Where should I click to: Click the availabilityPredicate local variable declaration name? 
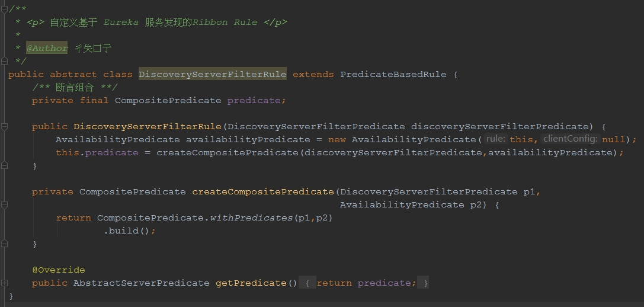(x=248, y=140)
